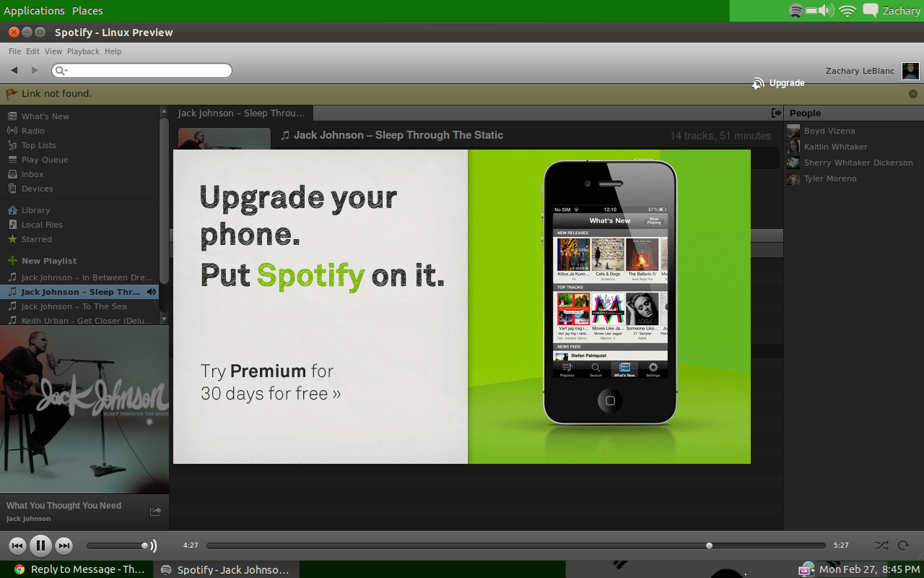Image resolution: width=924 pixels, height=578 pixels.
Task: Dismiss the 'Link not found' notification bar
Action: 912,94
